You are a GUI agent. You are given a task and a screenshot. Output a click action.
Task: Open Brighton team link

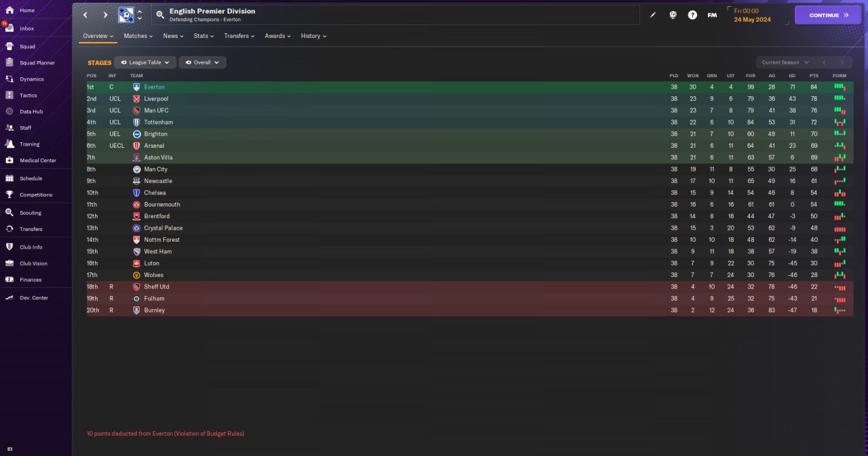[x=155, y=134]
